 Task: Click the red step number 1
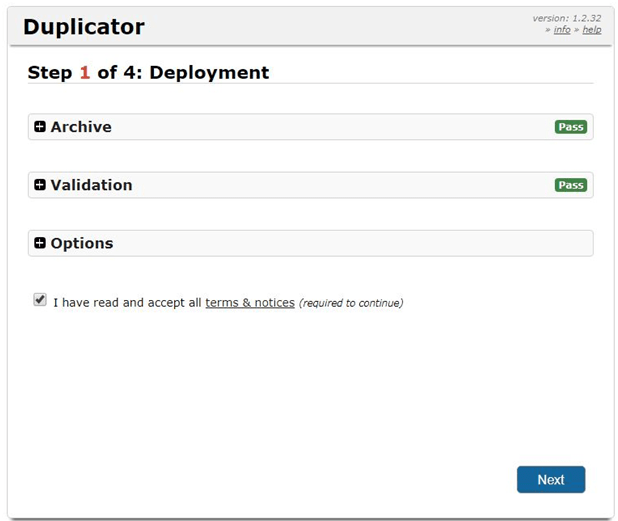tap(85, 73)
